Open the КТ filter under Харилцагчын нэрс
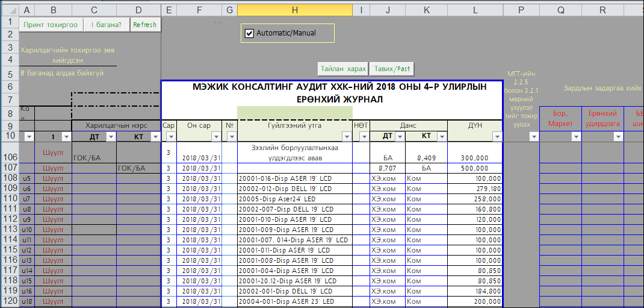The height and width of the screenshot is (308, 644). coord(155,137)
